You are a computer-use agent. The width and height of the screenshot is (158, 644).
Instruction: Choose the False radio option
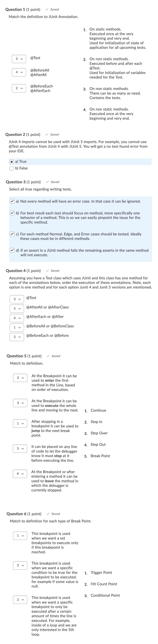[x=12, y=168]
